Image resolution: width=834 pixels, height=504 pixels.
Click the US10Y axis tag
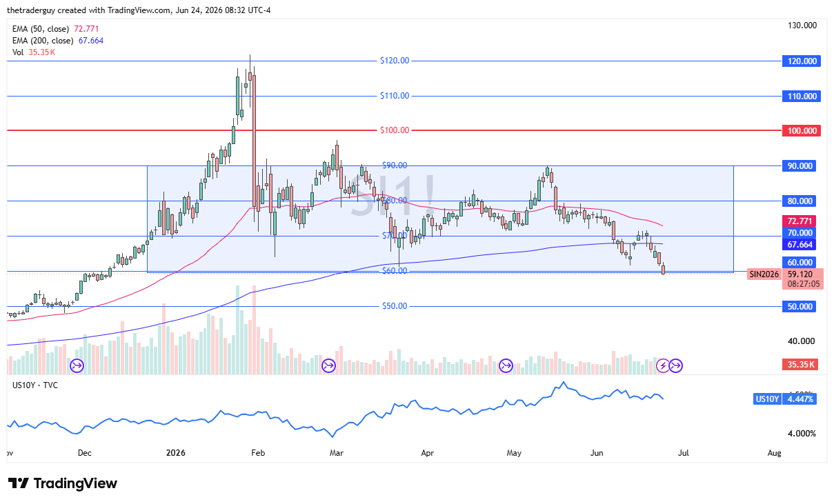tap(766, 399)
